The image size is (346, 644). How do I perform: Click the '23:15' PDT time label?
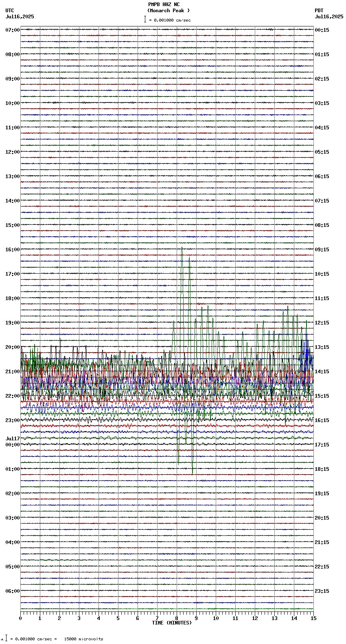322,591
